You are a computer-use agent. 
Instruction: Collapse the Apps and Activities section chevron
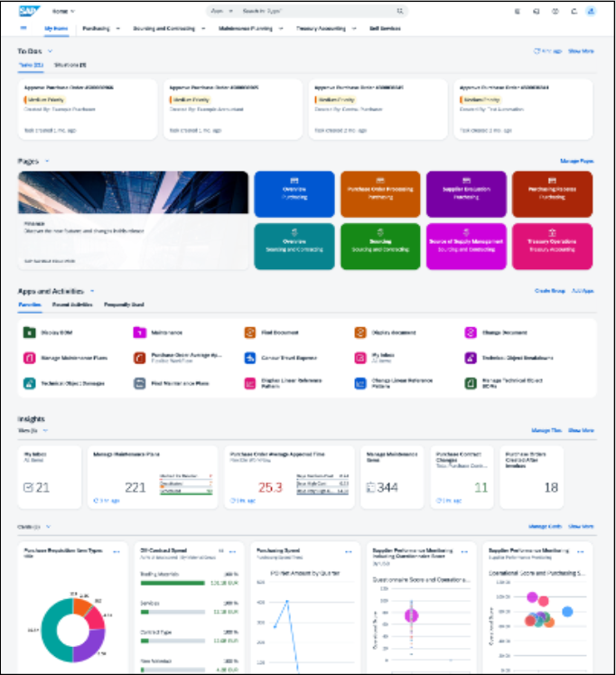(92, 292)
